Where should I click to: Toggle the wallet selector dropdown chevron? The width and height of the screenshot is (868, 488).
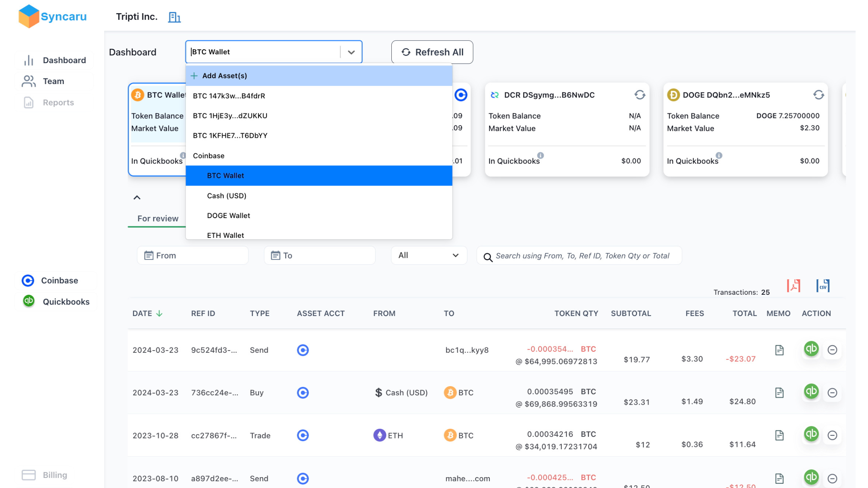point(351,52)
